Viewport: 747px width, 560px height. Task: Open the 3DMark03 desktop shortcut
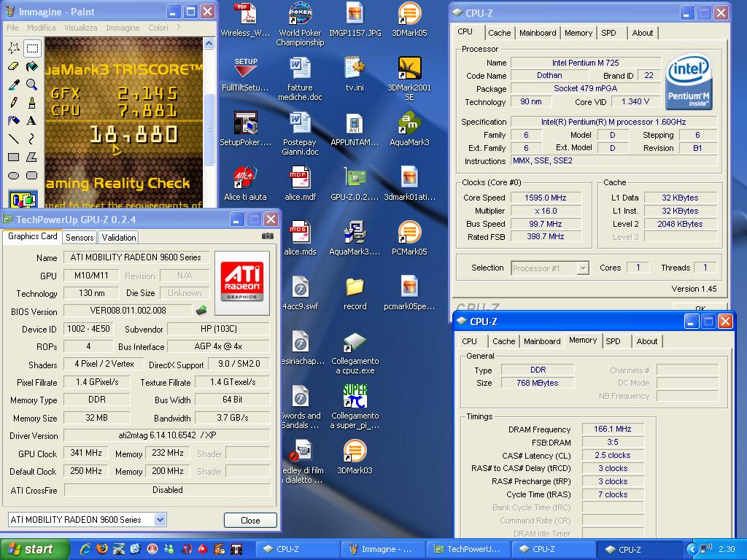[355, 456]
